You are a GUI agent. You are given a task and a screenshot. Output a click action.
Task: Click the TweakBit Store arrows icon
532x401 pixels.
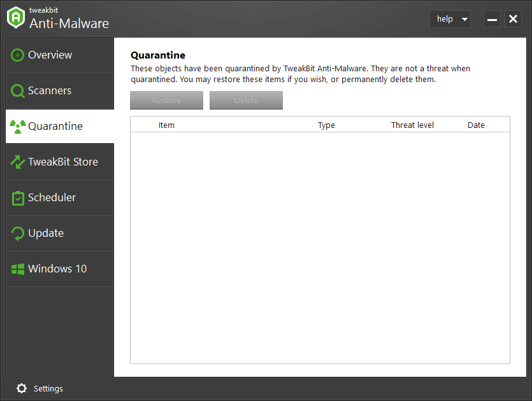[x=18, y=162]
